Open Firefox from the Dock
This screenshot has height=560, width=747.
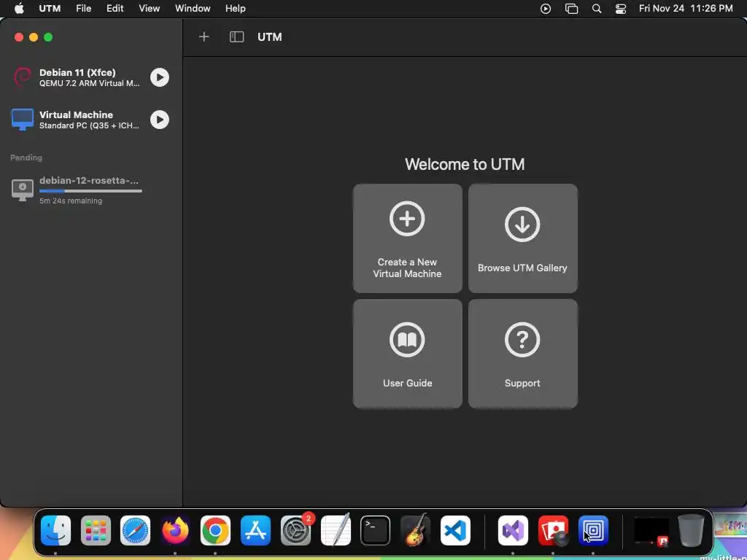pos(175,530)
